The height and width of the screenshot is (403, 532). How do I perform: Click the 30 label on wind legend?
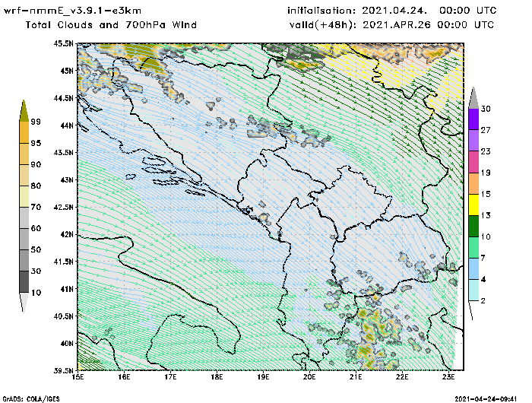(x=486, y=109)
